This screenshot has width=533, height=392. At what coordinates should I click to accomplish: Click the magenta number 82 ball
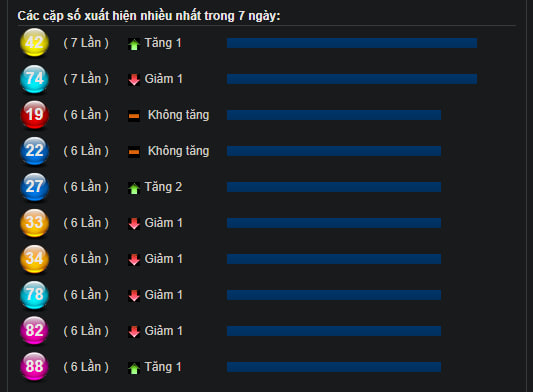(x=34, y=330)
